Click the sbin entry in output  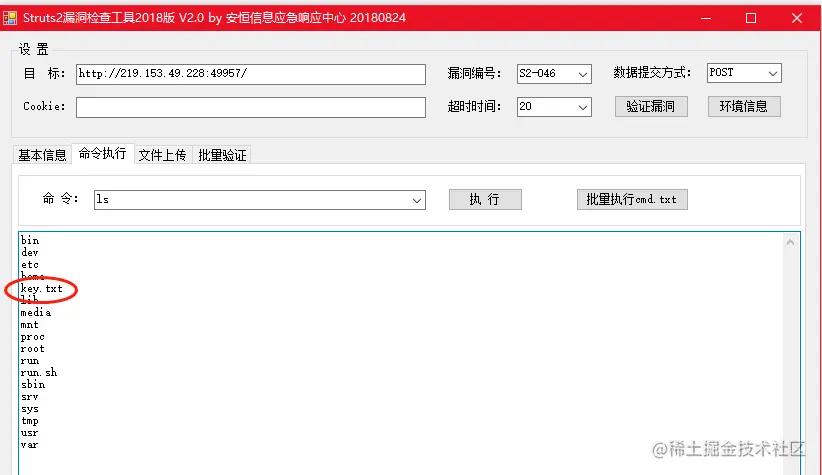pyautogui.click(x=33, y=385)
